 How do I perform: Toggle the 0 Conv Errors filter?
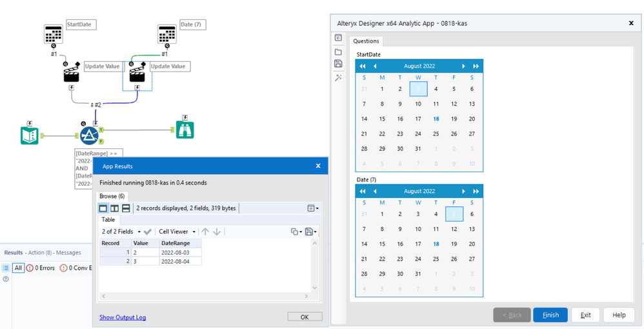click(75, 268)
